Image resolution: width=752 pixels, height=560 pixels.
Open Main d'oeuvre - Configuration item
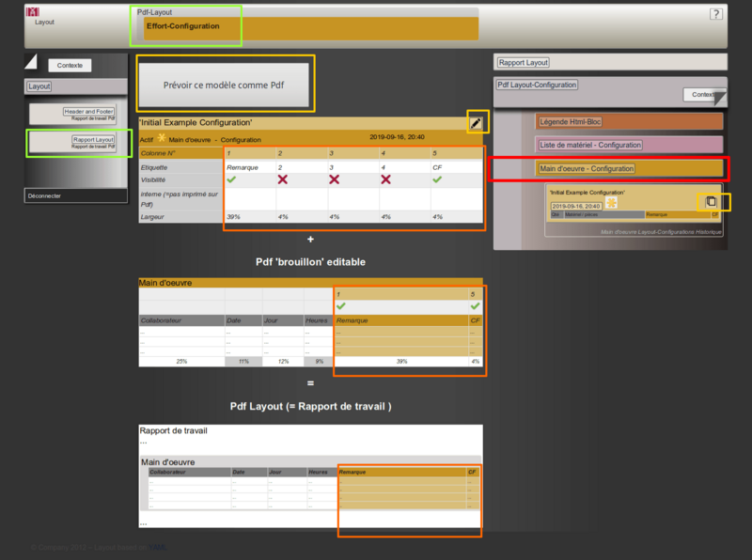click(x=587, y=168)
